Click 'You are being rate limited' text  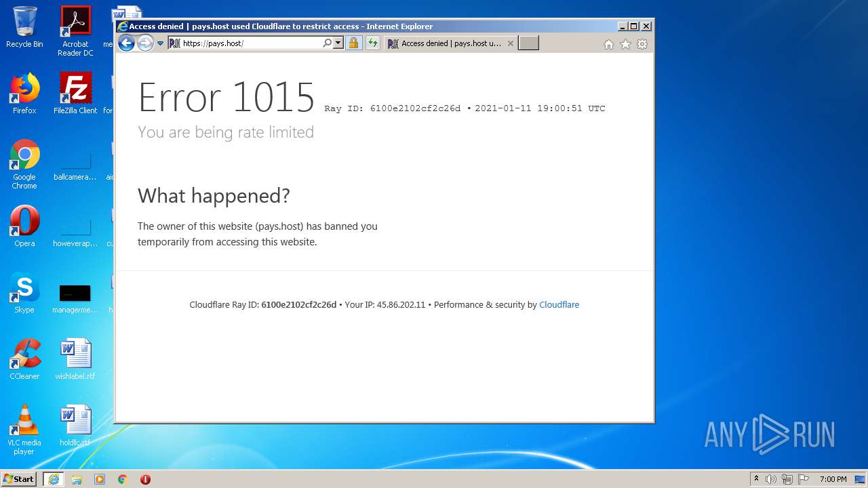tap(226, 132)
